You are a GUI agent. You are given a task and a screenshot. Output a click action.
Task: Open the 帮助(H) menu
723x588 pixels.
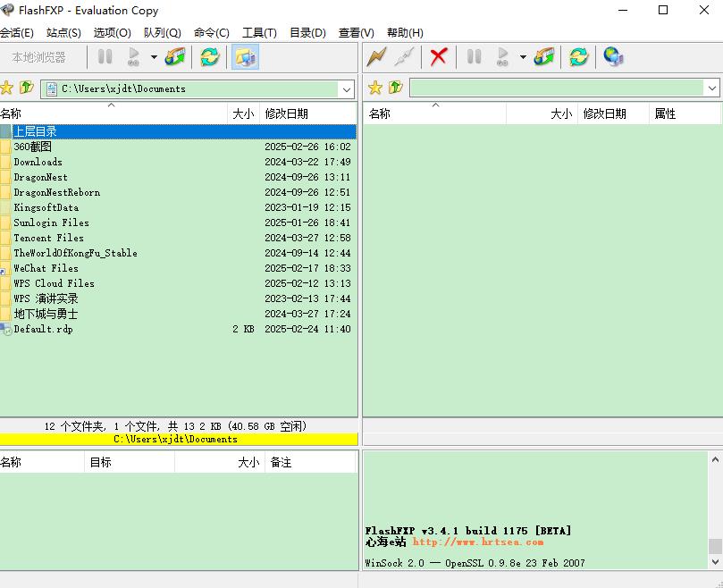tap(405, 33)
